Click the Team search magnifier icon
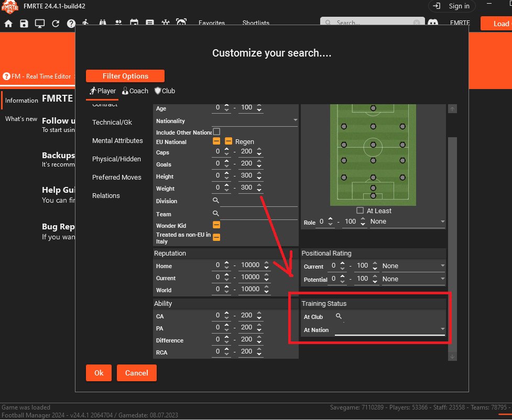512x420 pixels. pyautogui.click(x=216, y=214)
